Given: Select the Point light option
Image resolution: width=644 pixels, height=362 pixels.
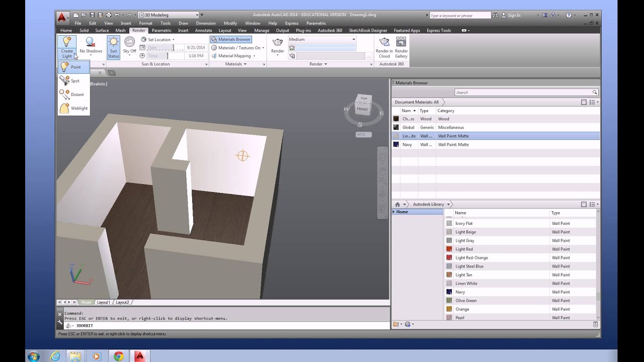Looking at the screenshot, I should point(73,67).
